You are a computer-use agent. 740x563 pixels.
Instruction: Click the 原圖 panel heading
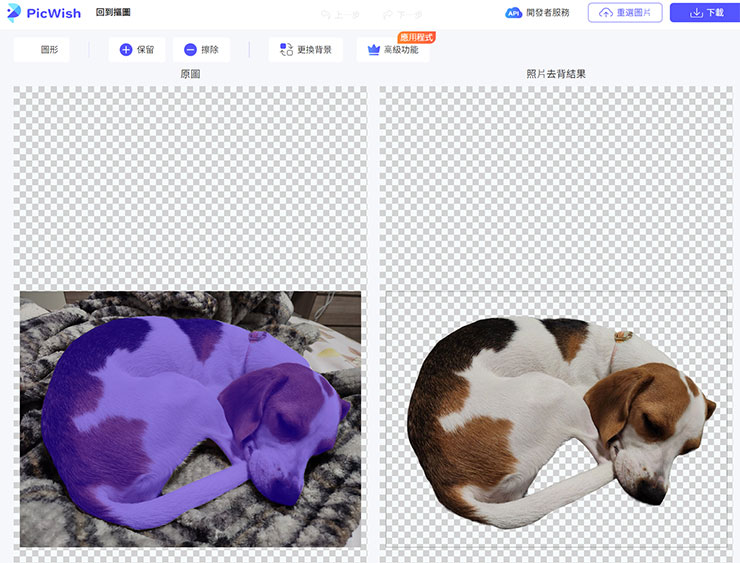(x=190, y=74)
